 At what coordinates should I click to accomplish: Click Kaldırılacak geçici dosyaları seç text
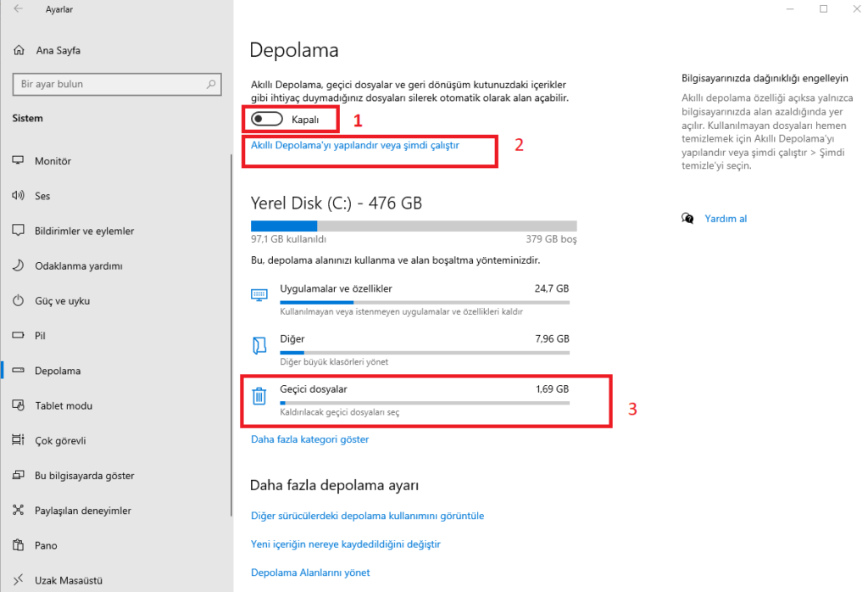tap(339, 412)
